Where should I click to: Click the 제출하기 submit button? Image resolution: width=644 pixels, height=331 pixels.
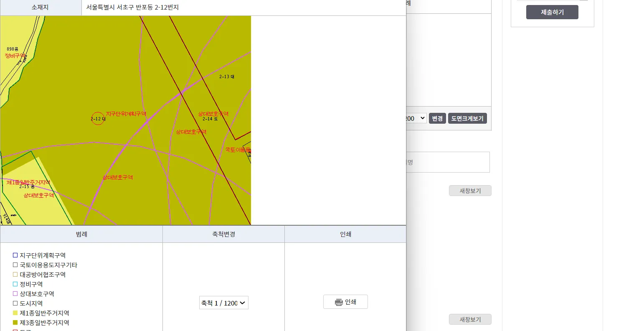point(552,12)
